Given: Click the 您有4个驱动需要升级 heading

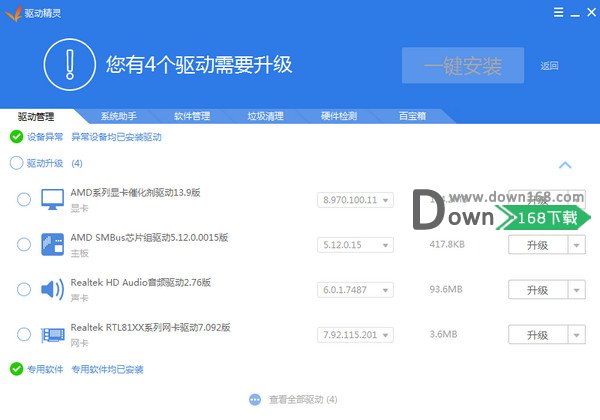Looking at the screenshot, I should [199, 64].
